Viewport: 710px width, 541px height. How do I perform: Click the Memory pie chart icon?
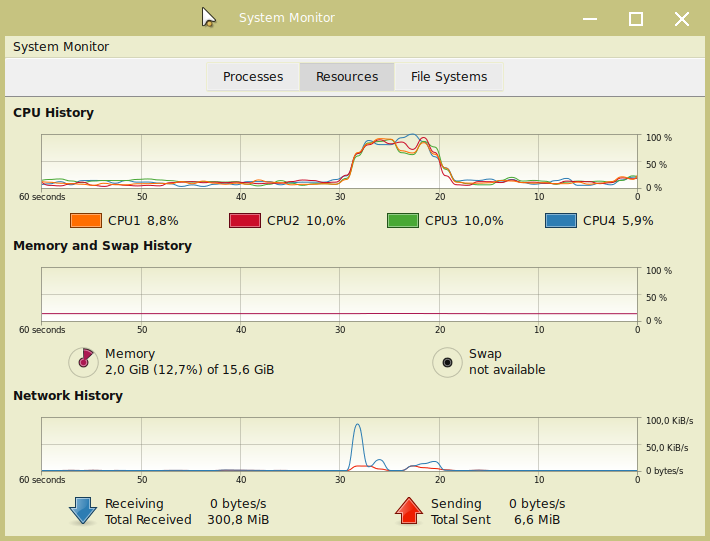(x=83, y=362)
